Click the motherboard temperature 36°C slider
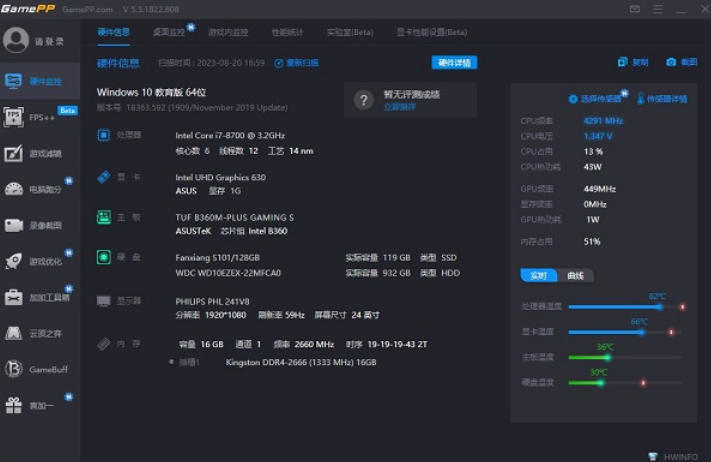The height and width of the screenshot is (462, 711). tap(626, 357)
